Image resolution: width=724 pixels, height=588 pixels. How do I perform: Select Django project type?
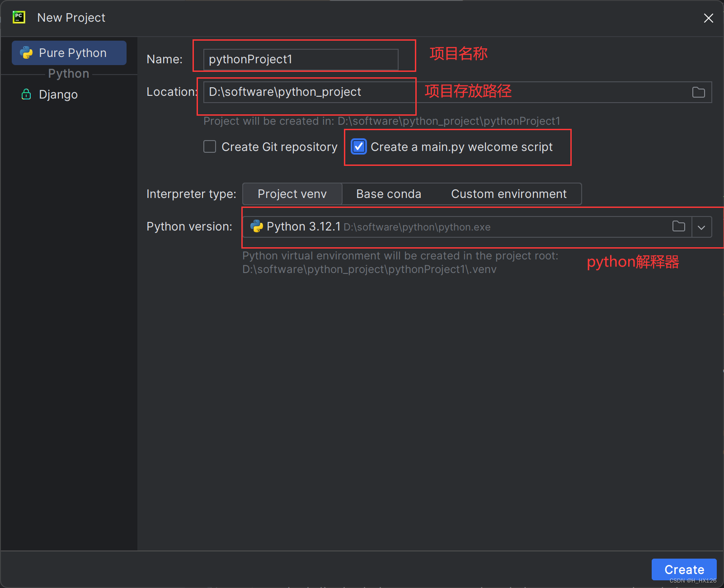pos(69,94)
